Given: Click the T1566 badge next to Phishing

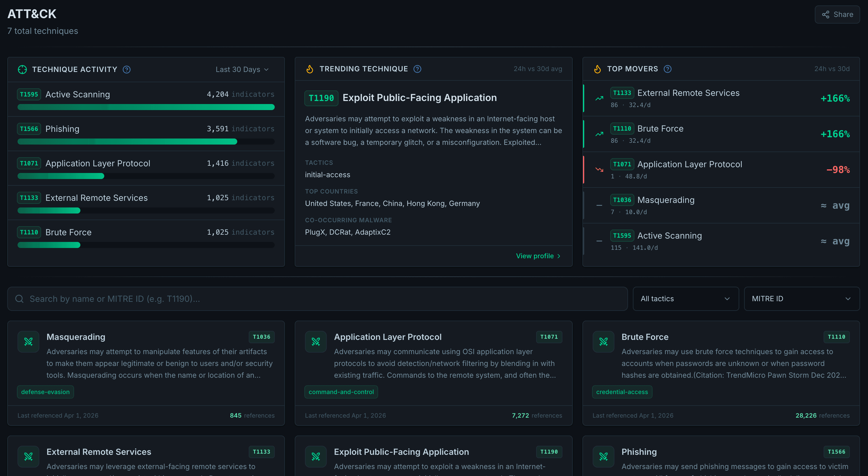Looking at the screenshot, I should (29, 129).
